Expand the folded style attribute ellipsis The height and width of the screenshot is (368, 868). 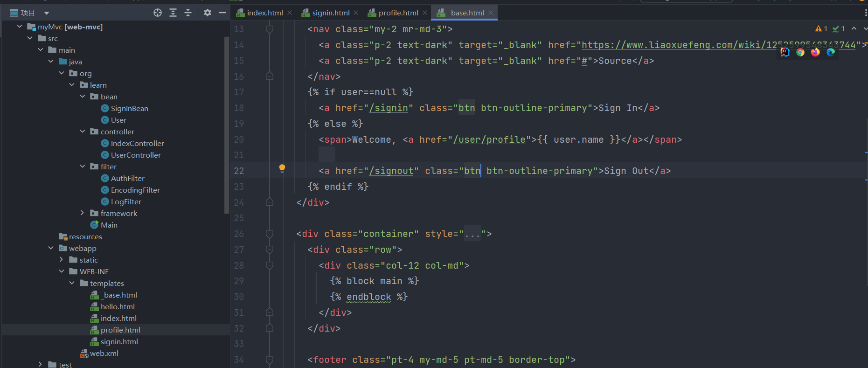472,234
